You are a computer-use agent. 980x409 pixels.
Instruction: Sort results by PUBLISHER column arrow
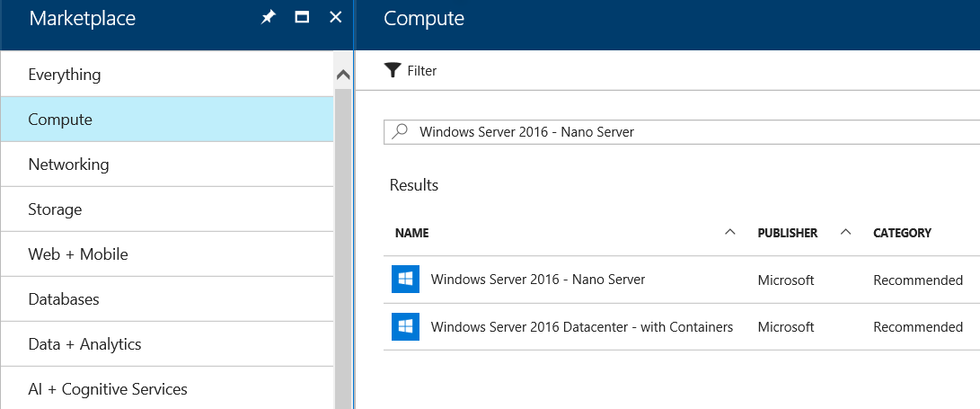click(x=845, y=232)
